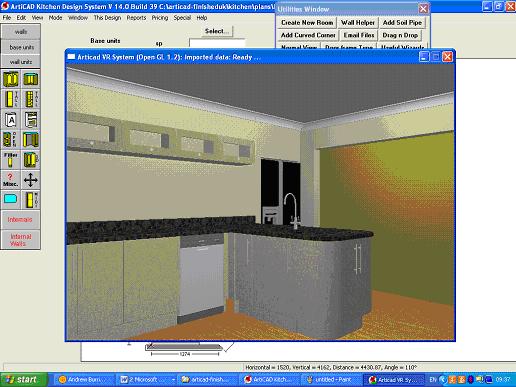Select the four-arrow move tool

31,180
